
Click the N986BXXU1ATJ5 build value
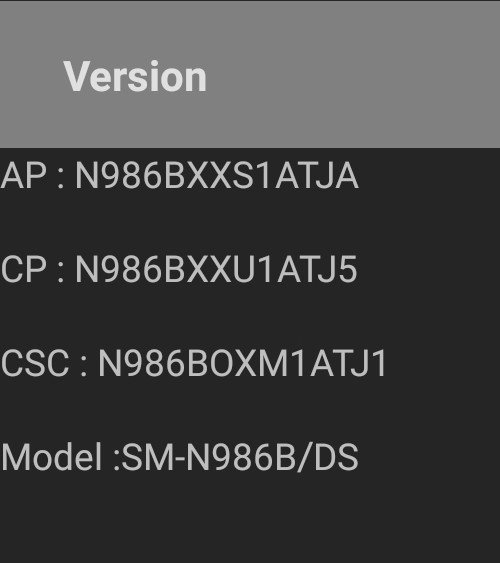tap(216, 269)
